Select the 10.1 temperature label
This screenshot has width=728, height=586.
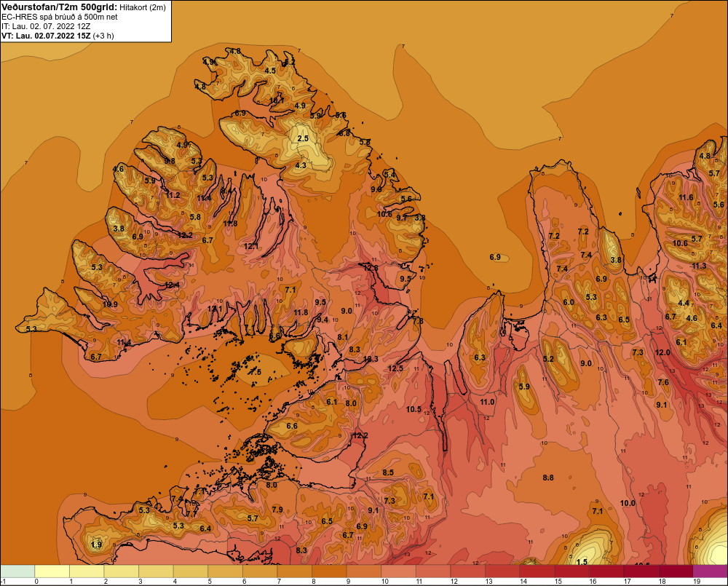pos(277,100)
